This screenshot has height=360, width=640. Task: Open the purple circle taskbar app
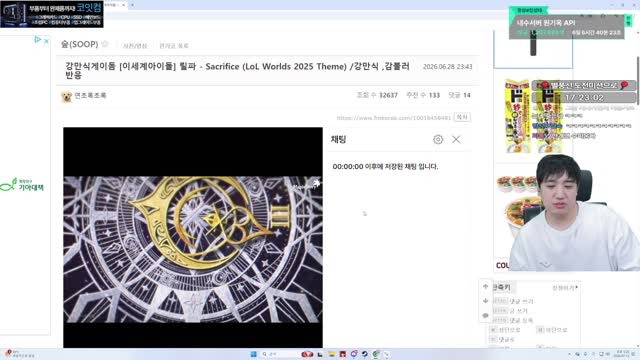[353, 354]
